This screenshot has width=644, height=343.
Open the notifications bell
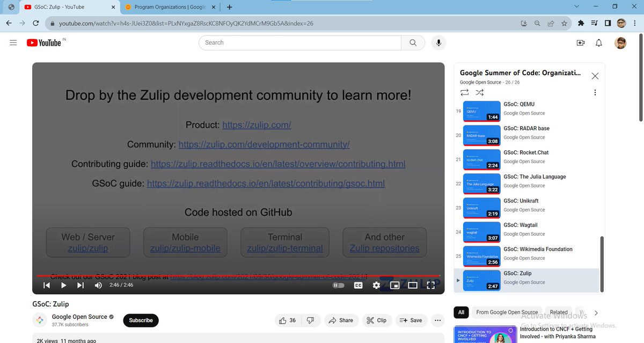point(599,43)
